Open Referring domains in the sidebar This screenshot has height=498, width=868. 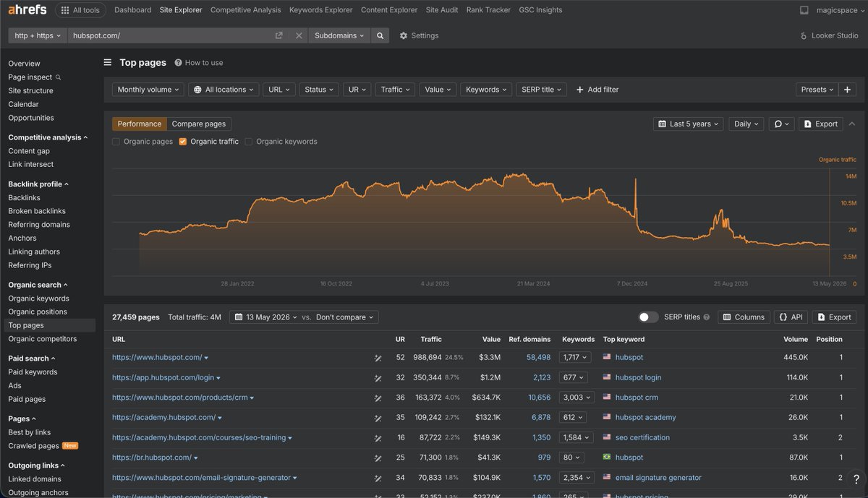(39, 225)
